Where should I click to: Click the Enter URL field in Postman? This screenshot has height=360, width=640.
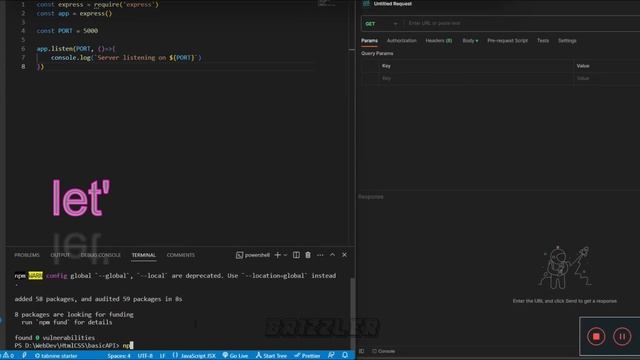point(522,24)
